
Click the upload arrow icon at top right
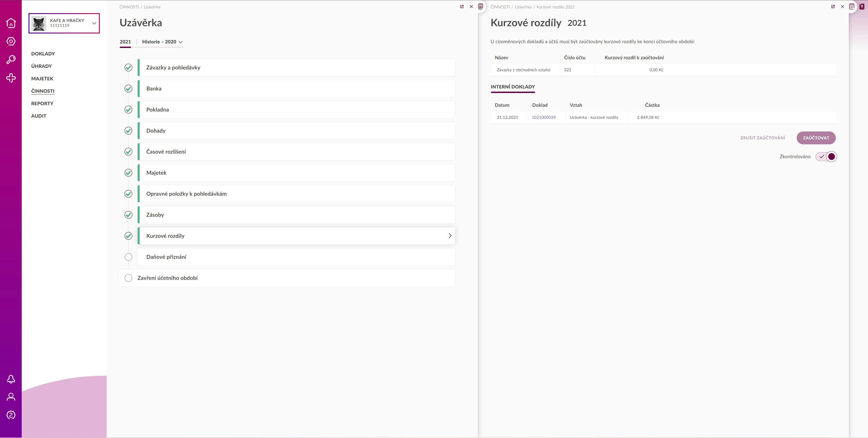862,6
